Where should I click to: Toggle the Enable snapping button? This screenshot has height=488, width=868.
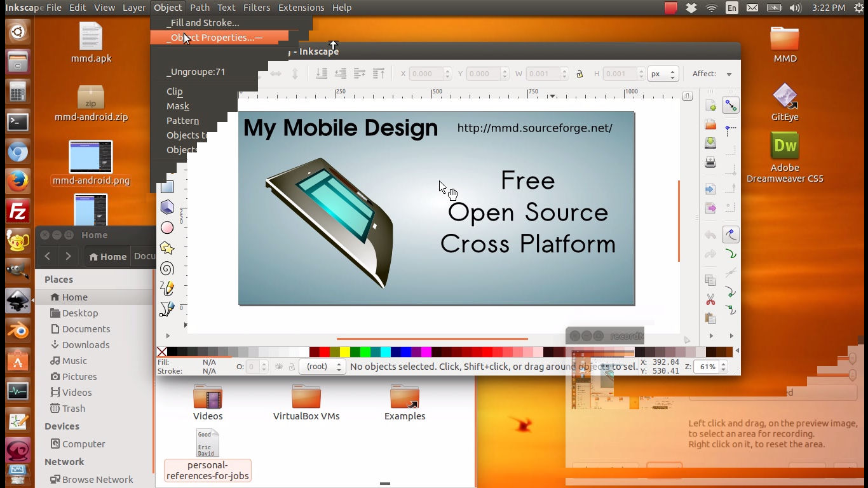731,105
